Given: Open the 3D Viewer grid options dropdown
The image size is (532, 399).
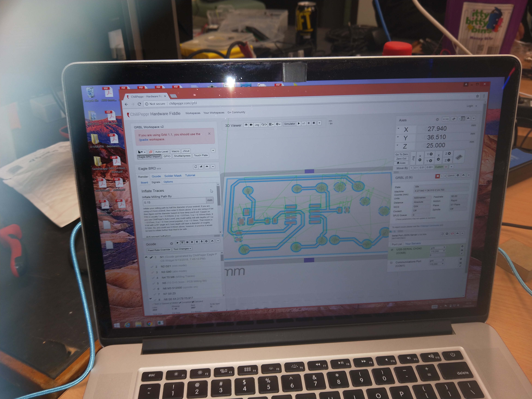Looking at the screenshot, I should (271, 124).
